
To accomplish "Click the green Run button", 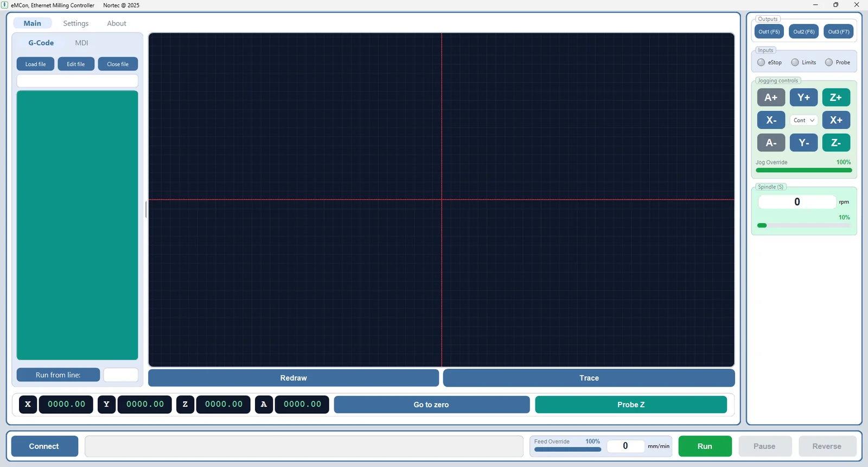I will pyautogui.click(x=705, y=446).
